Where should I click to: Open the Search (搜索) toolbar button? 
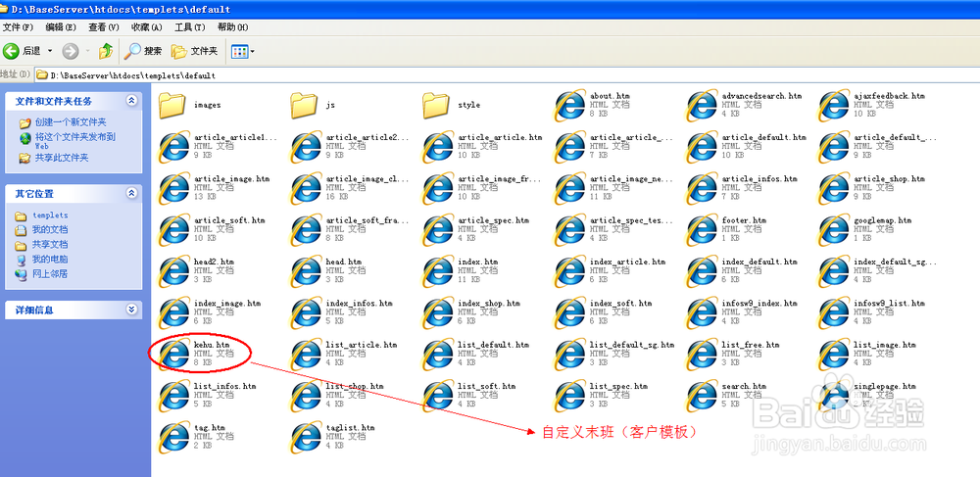[x=143, y=51]
